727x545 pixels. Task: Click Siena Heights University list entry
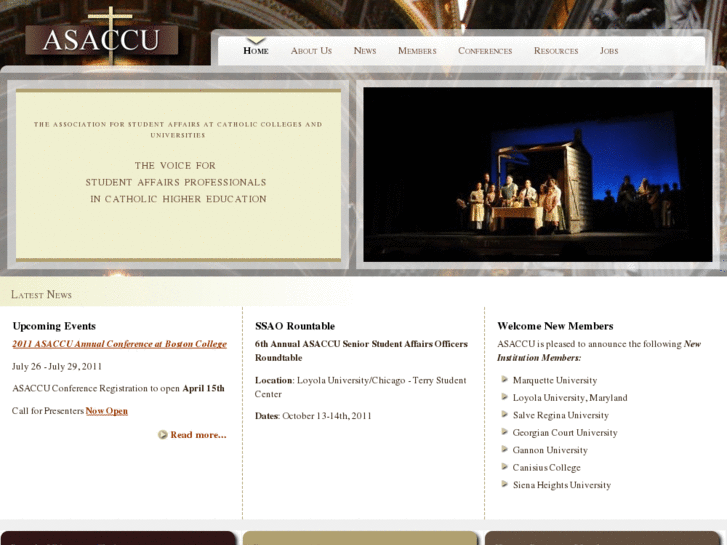point(562,485)
